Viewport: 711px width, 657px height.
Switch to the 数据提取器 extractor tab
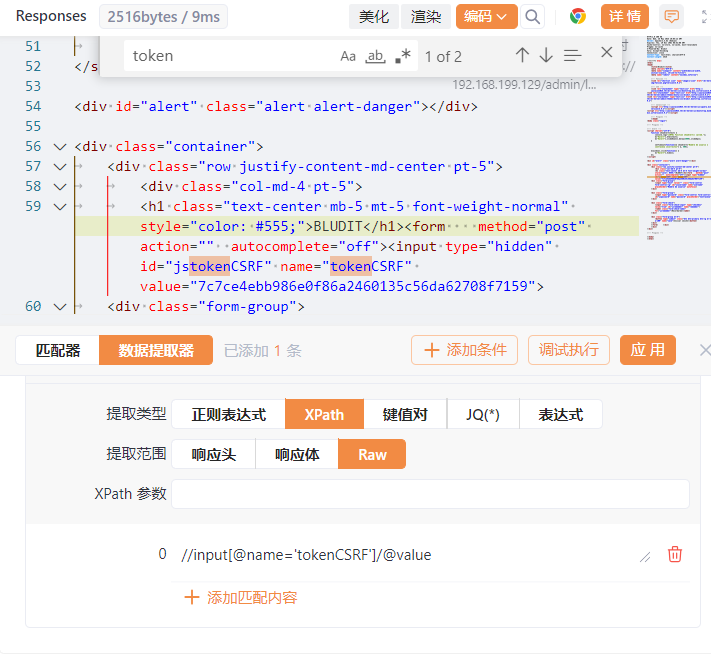click(x=156, y=350)
